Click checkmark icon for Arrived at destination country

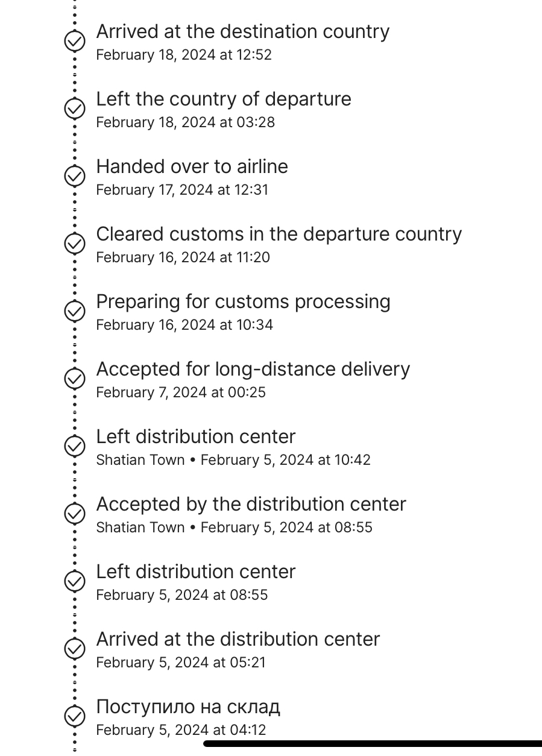click(x=75, y=41)
